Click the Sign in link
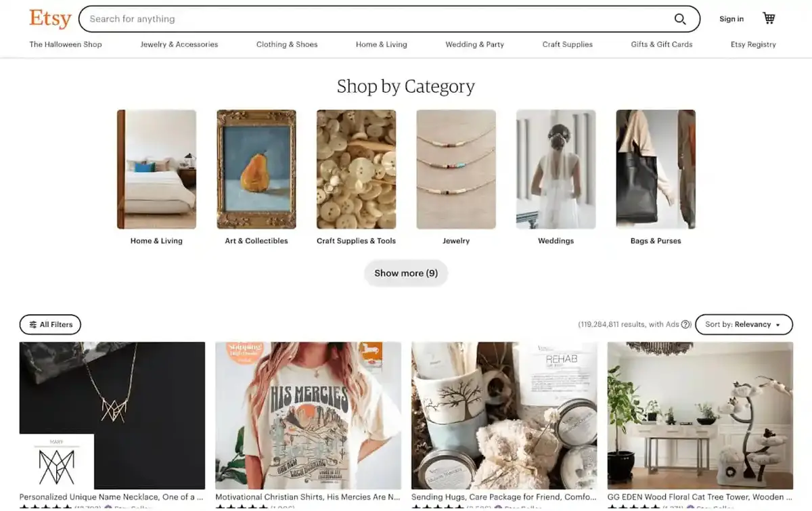 pyautogui.click(x=731, y=18)
